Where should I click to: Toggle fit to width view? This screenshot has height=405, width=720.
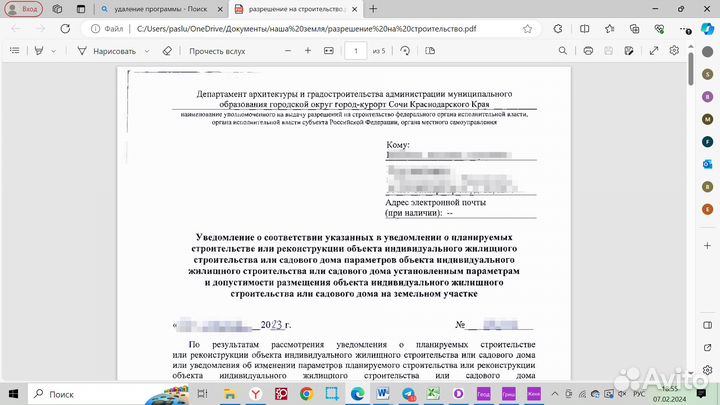(329, 51)
